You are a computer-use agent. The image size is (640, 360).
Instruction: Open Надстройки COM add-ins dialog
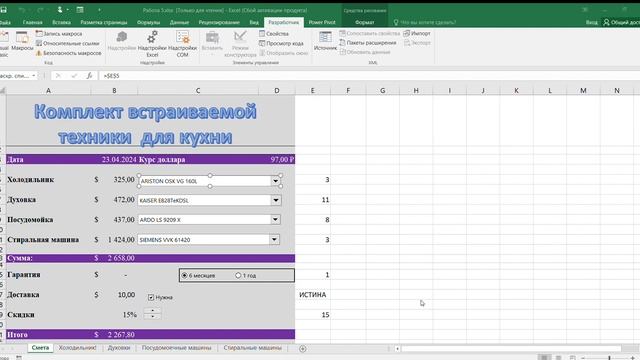[x=182, y=43]
